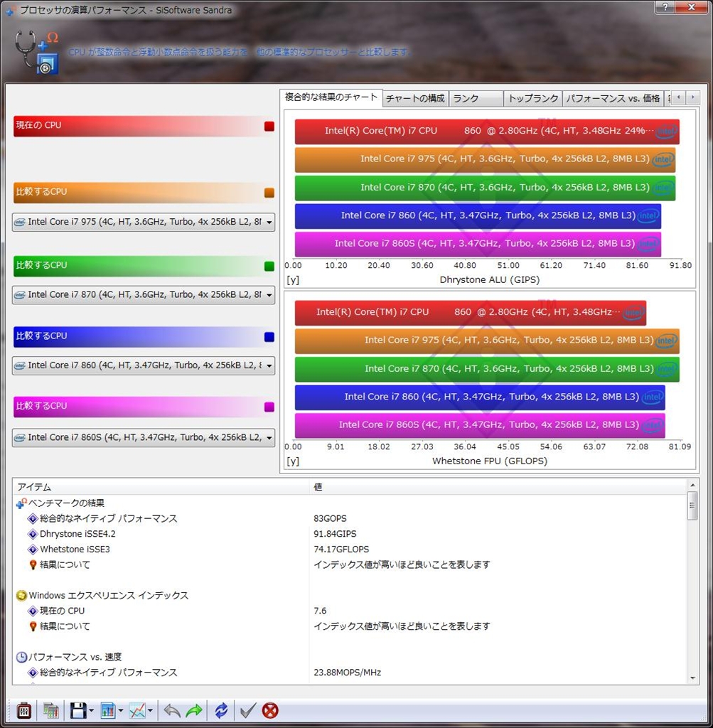Click the Dhrystone ALU (GIPS) axis label
Image resolution: width=713 pixels, height=728 pixels.
490,280
